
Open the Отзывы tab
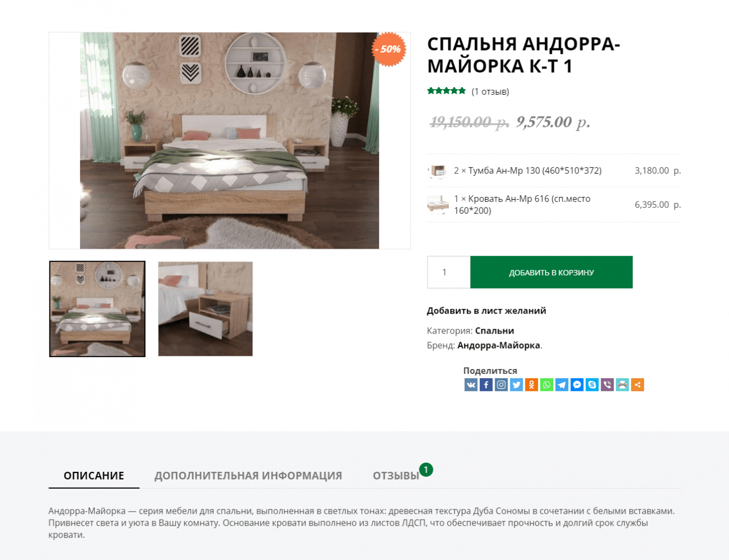(396, 476)
